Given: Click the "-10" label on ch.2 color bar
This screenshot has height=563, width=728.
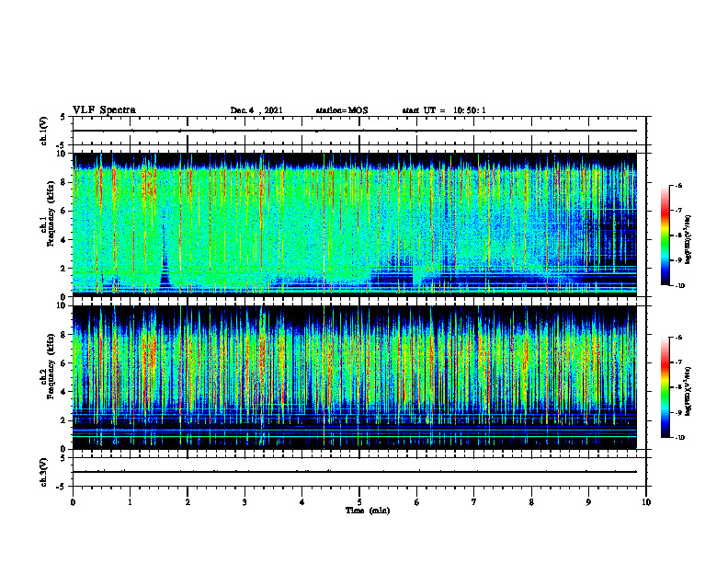Looking at the screenshot, I should click(678, 438).
